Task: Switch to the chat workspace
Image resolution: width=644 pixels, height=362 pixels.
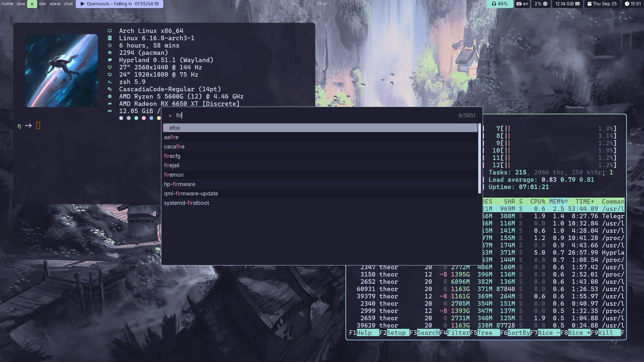Action: pyautogui.click(x=68, y=4)
